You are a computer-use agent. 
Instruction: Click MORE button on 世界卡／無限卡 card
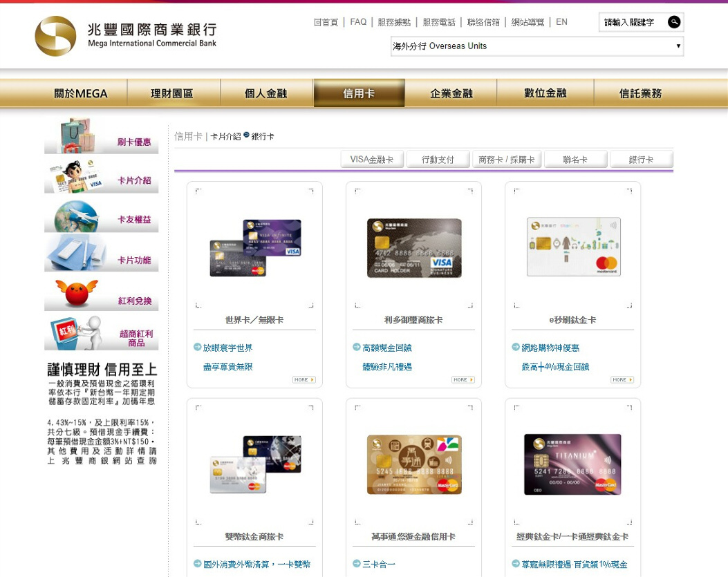click(304, 380)
